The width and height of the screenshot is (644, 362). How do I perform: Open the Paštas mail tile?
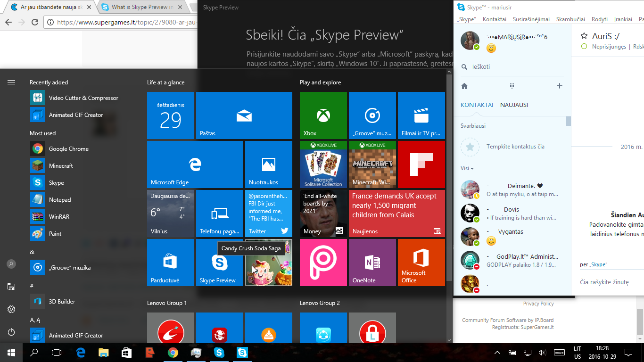click(244, 115)
